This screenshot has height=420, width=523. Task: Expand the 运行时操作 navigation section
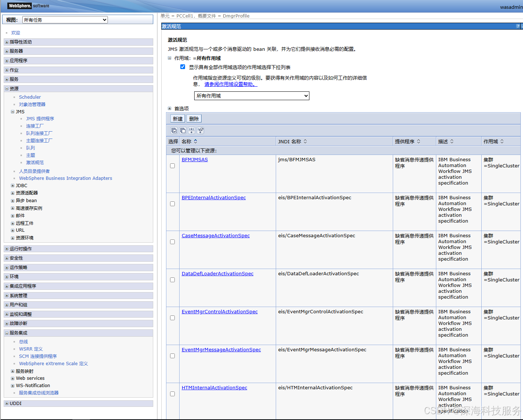[7, 249]
